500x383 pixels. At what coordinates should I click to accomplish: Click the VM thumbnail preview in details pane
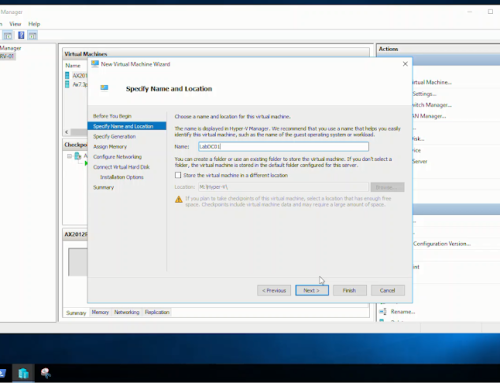(78, 262)
